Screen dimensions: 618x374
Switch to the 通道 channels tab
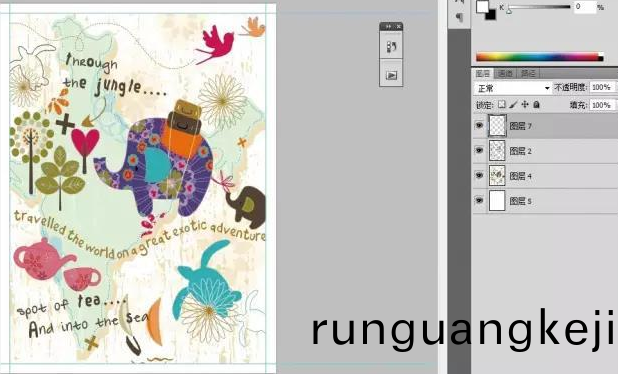click(505, 73)
